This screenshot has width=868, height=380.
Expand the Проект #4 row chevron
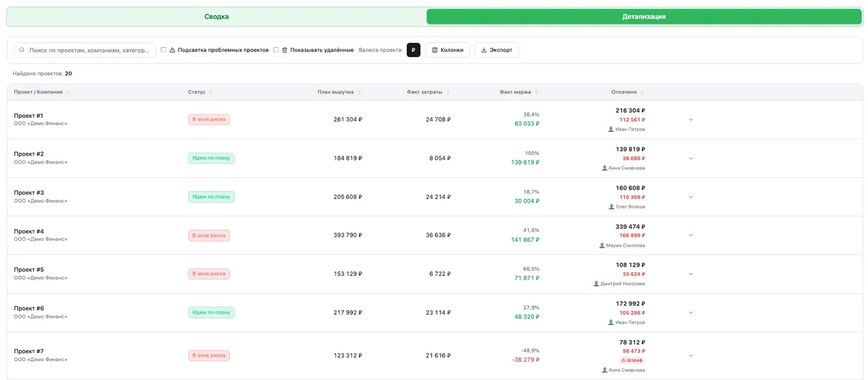pyautogui.click(x=691, y=235)
